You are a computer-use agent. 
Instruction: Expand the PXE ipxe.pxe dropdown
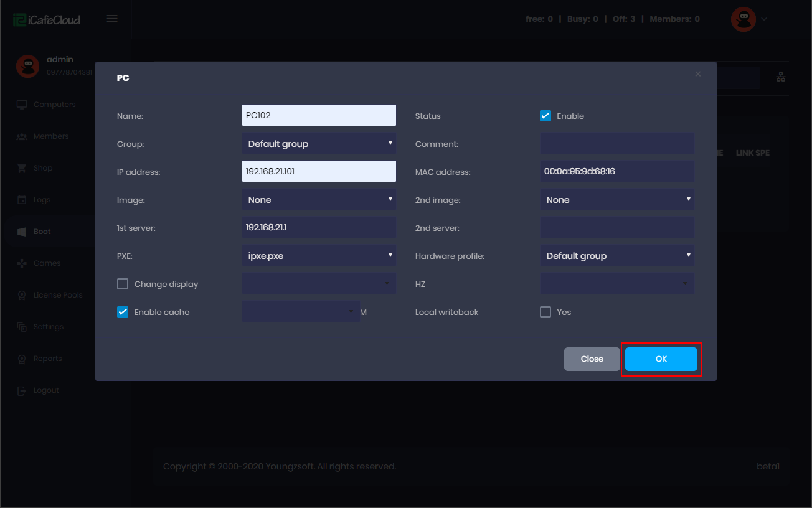coord(319,256)
